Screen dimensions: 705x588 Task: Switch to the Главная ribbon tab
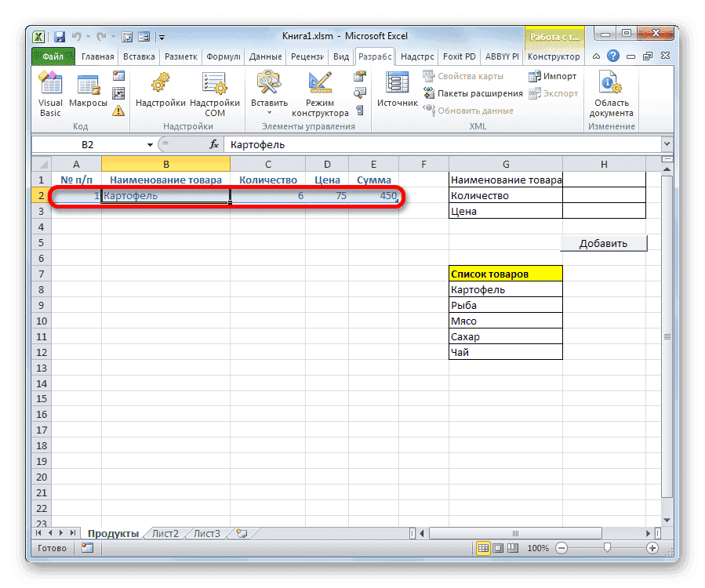pyautogui.click(x=96, y=56)
